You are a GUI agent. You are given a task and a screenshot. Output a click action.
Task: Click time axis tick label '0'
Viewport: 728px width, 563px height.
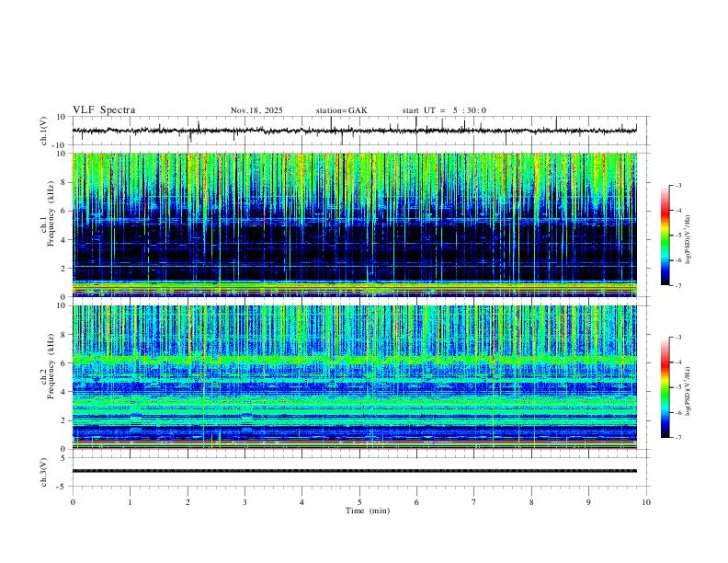(x=73, y=502)
